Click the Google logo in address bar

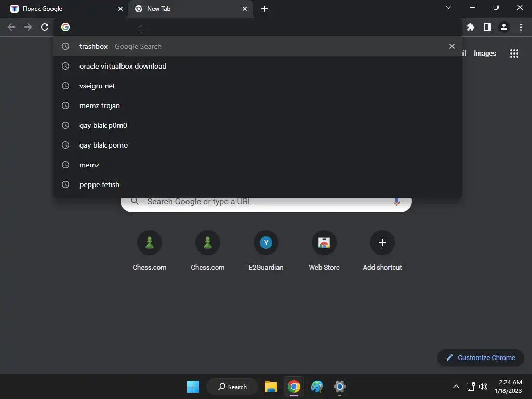65,27
